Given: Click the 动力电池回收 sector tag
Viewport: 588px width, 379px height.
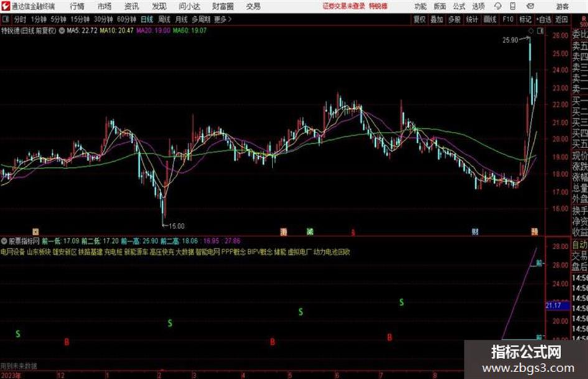Looking at the screenshot, I should (x=332, y=252).
